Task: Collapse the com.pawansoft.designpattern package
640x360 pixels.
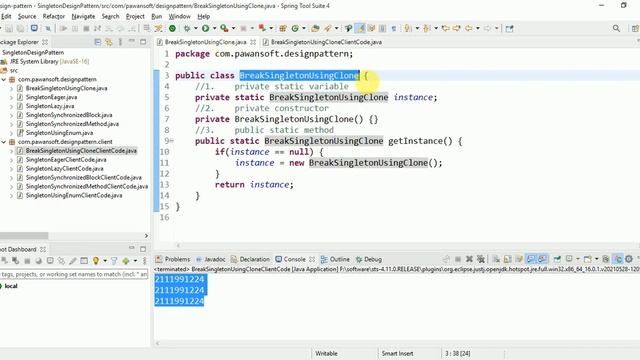Action: [x=4, y=79]
